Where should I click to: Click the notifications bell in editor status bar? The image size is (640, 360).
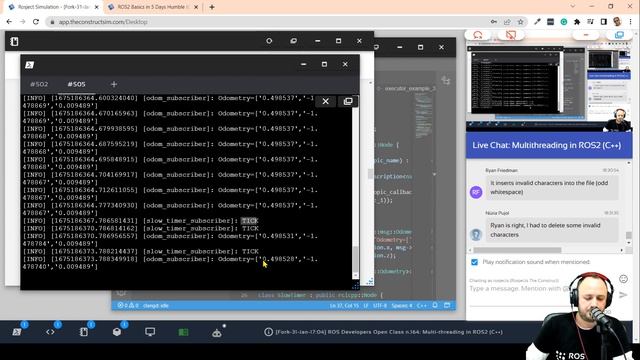tap(435, 305)
